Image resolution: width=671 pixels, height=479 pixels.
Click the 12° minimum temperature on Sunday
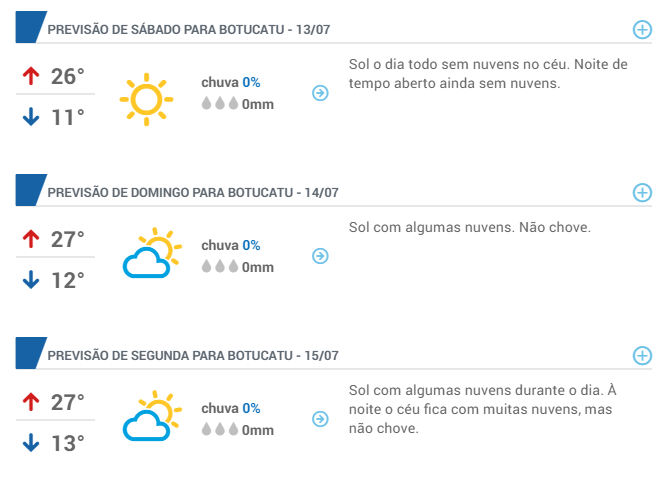[68, 281]
